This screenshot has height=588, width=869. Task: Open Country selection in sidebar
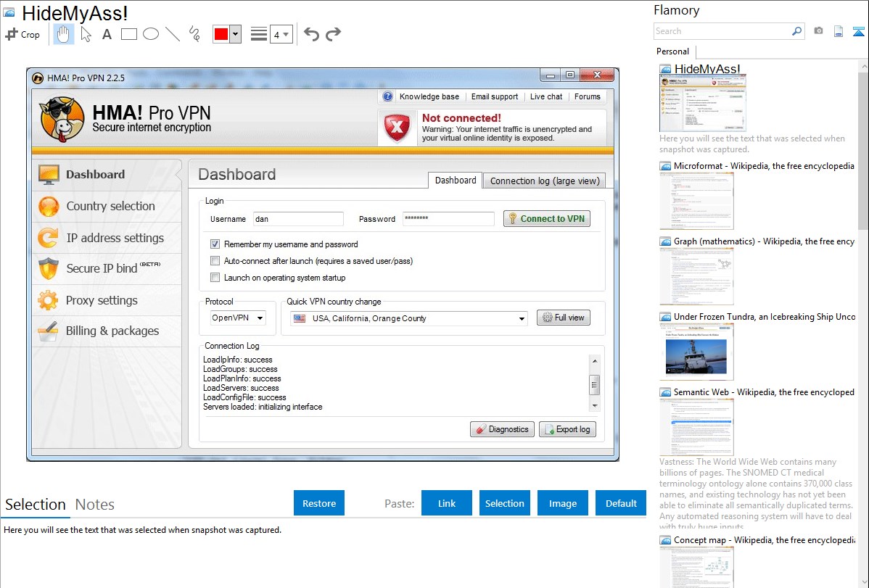click(107, 206)
